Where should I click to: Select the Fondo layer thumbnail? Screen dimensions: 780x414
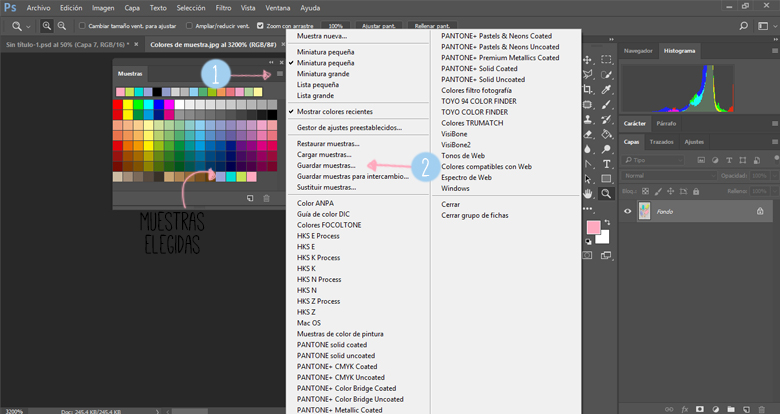[644, 211]
